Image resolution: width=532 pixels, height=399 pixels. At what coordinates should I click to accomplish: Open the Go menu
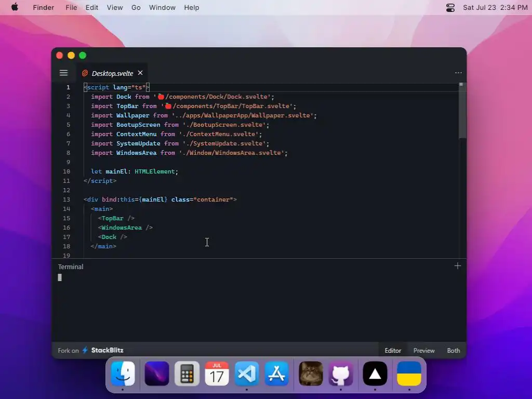point(136,7)
